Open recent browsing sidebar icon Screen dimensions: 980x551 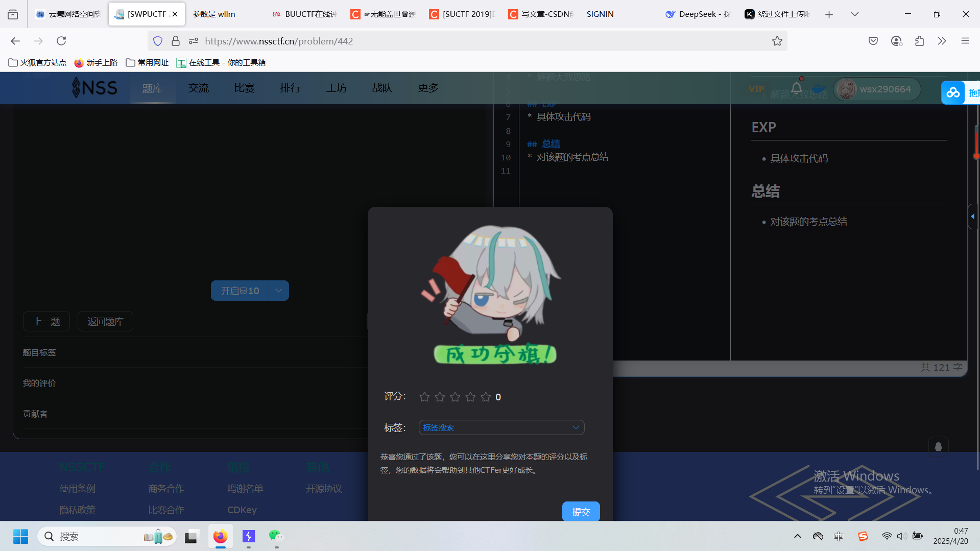pyautogui.click(x=13, y=14)
